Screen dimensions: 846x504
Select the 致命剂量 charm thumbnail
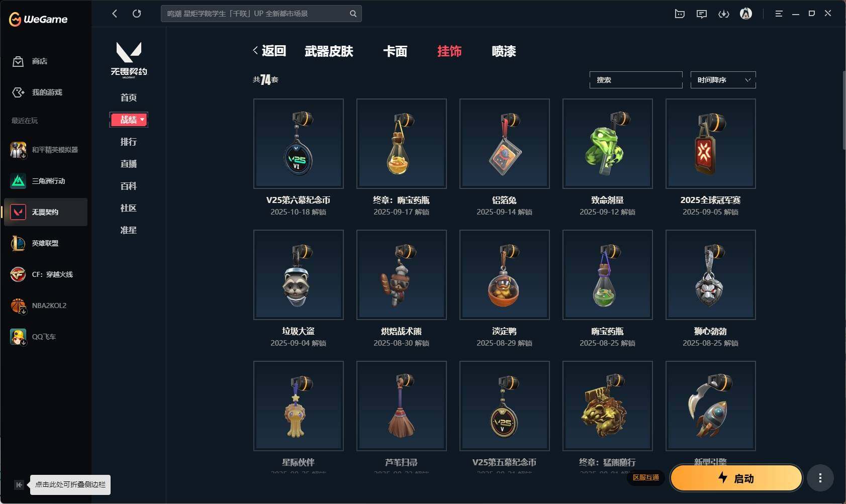click(607, 144)
